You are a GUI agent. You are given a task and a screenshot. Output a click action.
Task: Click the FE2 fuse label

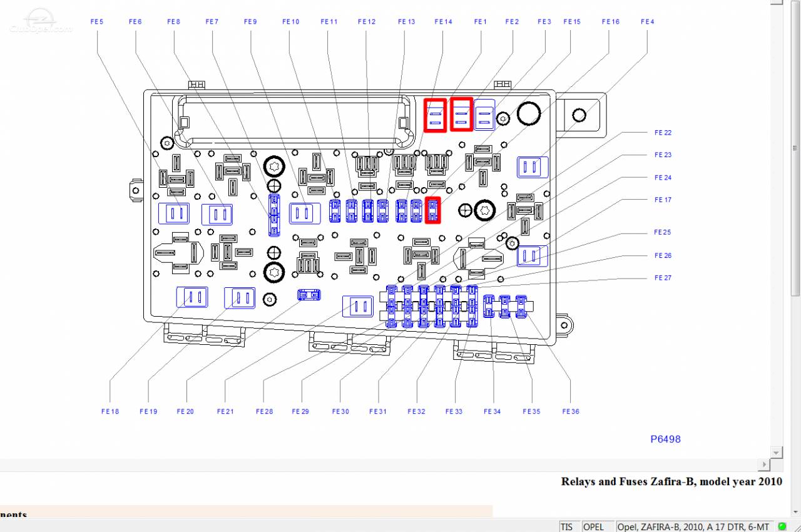[512, 22]
